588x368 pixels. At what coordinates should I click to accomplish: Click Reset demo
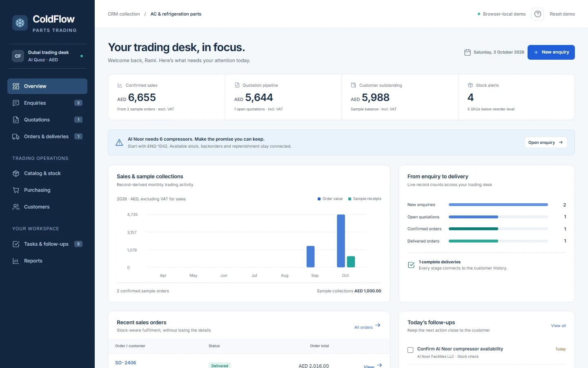coord(562,14)
